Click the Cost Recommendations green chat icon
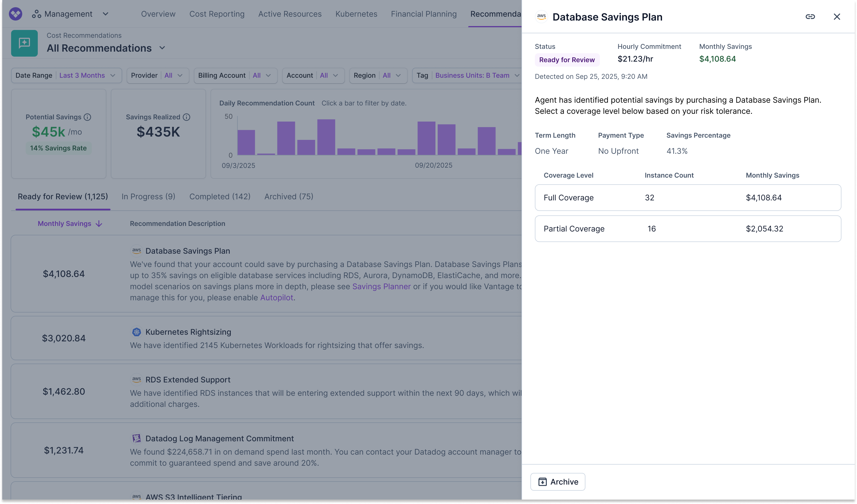The height and width of the screenshot is (504, 857). click(x=24, y=43)
